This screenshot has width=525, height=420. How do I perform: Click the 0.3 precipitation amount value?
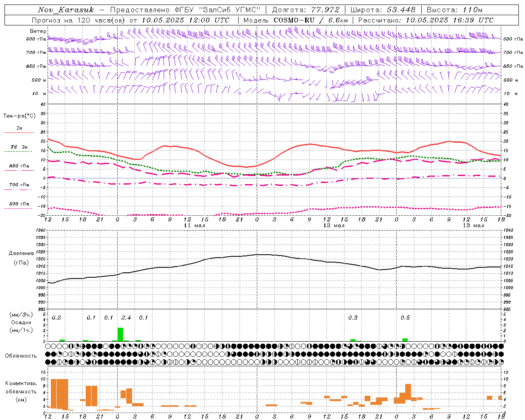coord(353,318)
